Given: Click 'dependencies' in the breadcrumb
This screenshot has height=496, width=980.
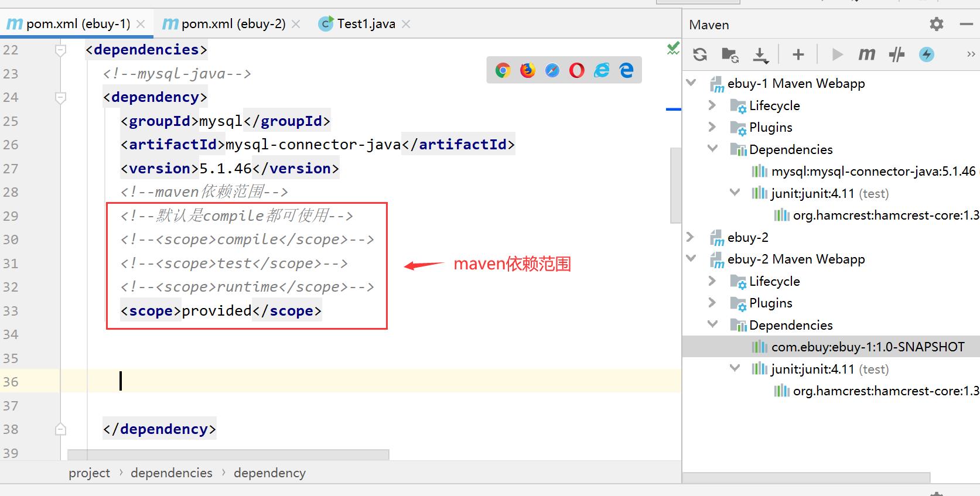Looking at the screenshot, I should pyautogui.click(x=172, y=473).
